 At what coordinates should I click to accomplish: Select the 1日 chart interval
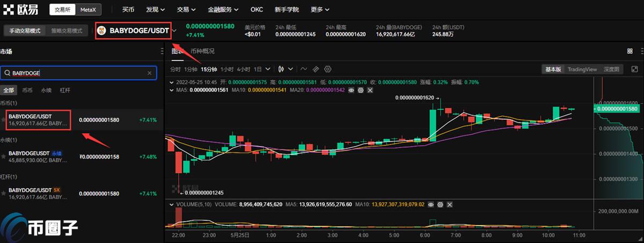[x=258, y=69]
